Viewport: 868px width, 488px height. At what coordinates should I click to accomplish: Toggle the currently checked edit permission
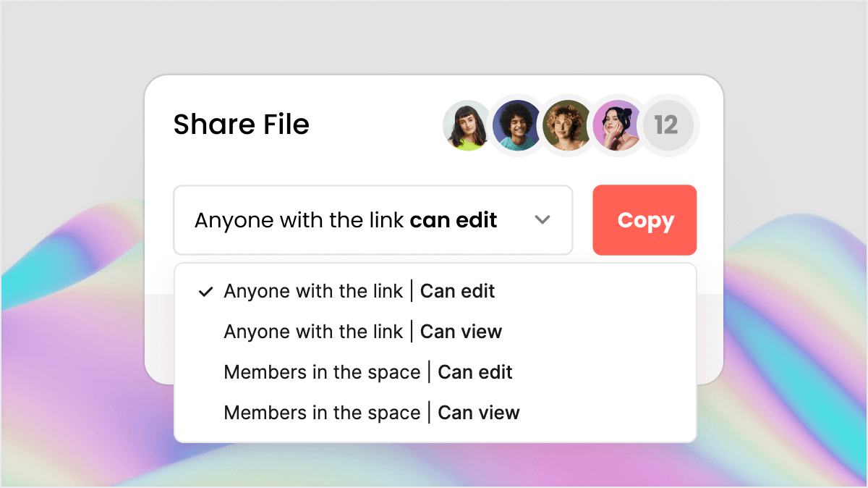coord(359,291)
